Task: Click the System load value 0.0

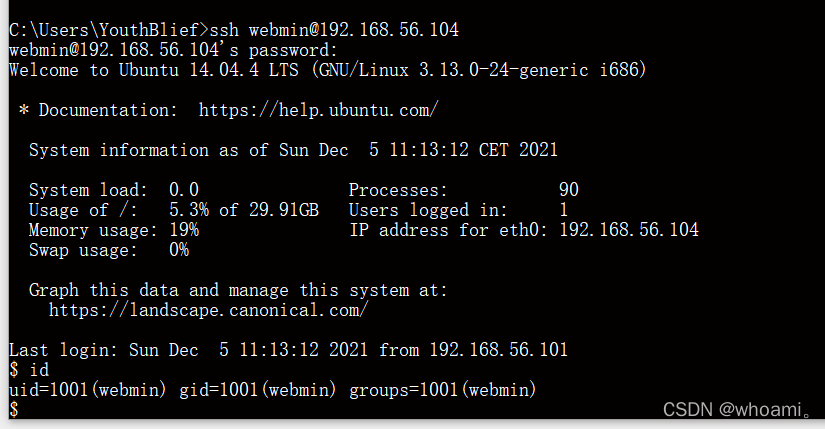Action: tap(184, 190)
